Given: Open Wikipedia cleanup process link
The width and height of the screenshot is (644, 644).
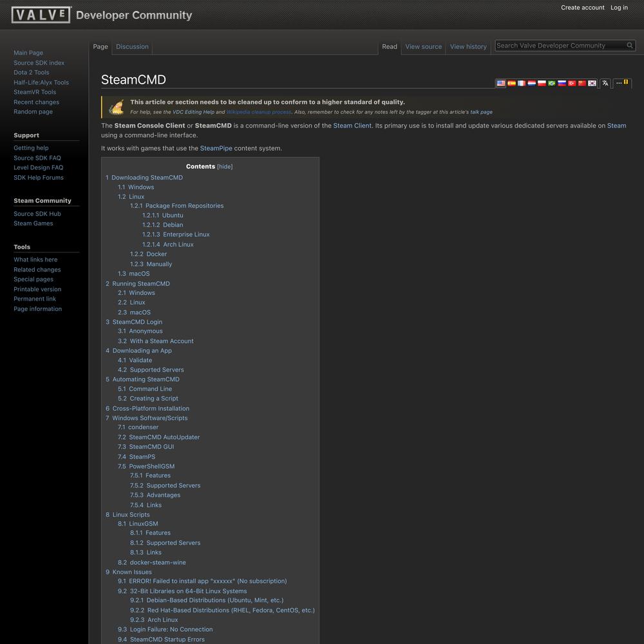Looking at the screenshot, I should coord(259,112).
